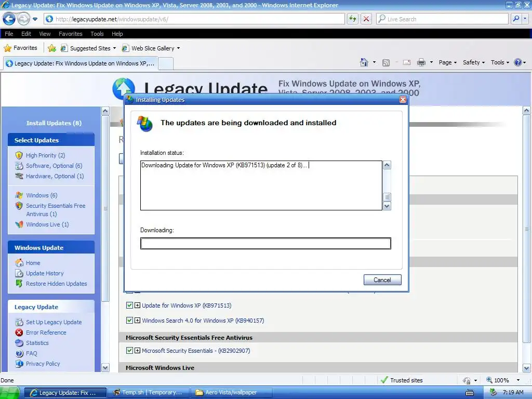Open the Page dropdown menu
The image size is (532, 399).
pyautogui.click(x=447, y=62)
